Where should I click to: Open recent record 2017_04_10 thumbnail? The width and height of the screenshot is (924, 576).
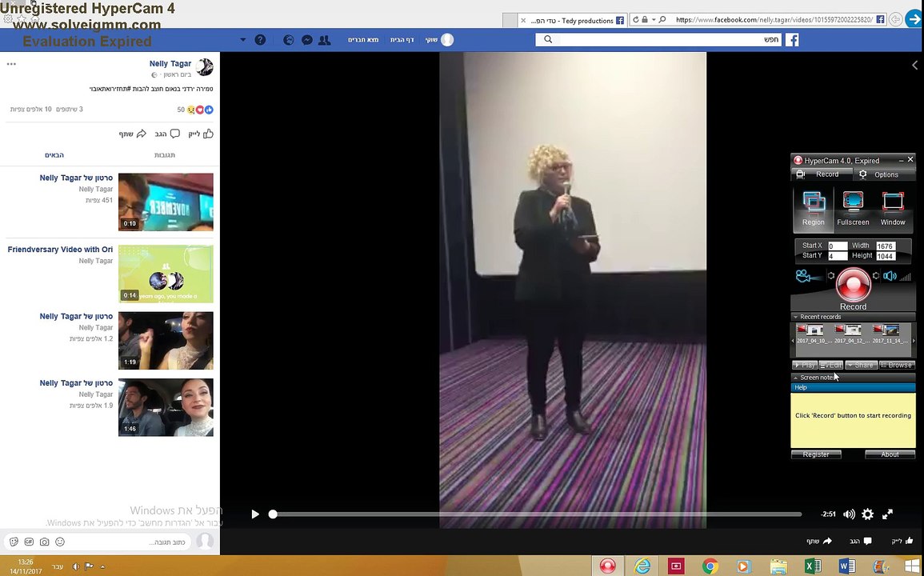tap(814, 334)
